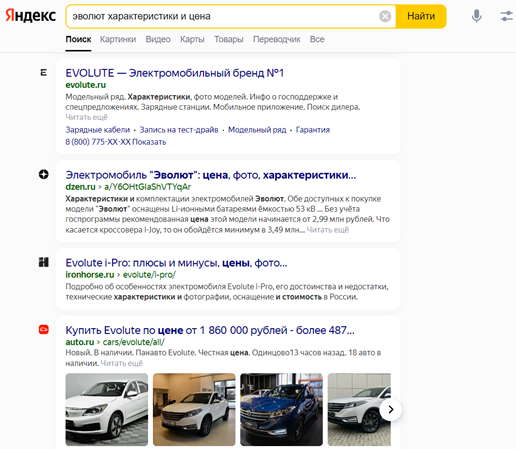This screenshot has height=449, width=516.
Task: Switch to the Картинки tab
Action: point(118,39)
